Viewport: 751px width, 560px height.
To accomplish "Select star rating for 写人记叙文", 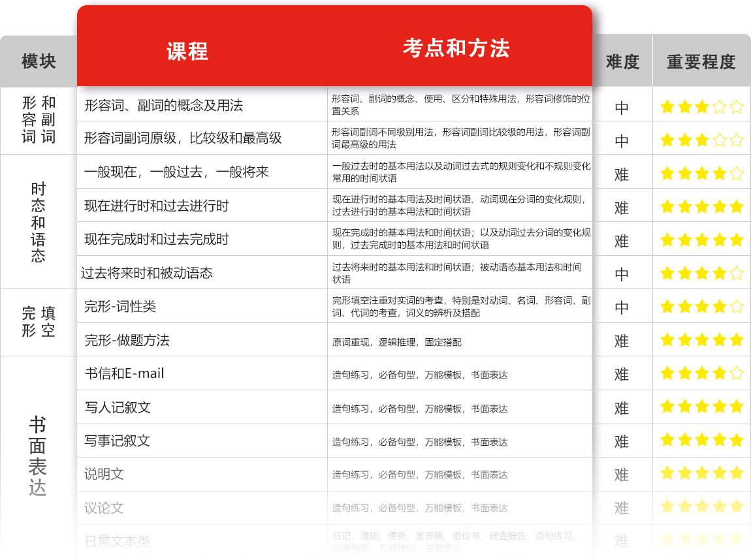I will [x=701, y=407].
